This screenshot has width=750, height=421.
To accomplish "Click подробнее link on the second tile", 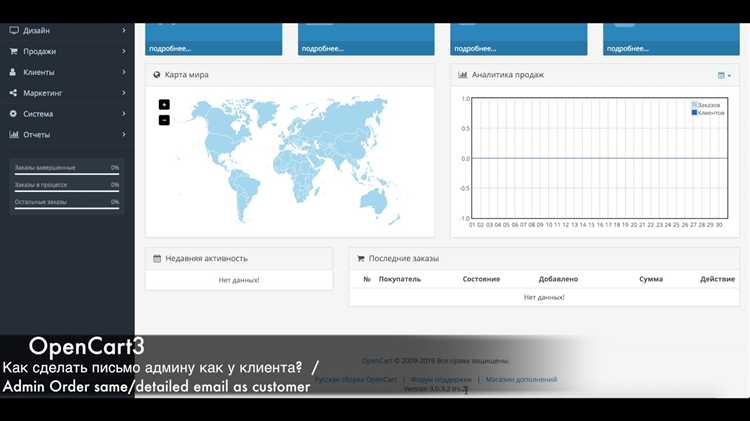I will coord(322,48).
